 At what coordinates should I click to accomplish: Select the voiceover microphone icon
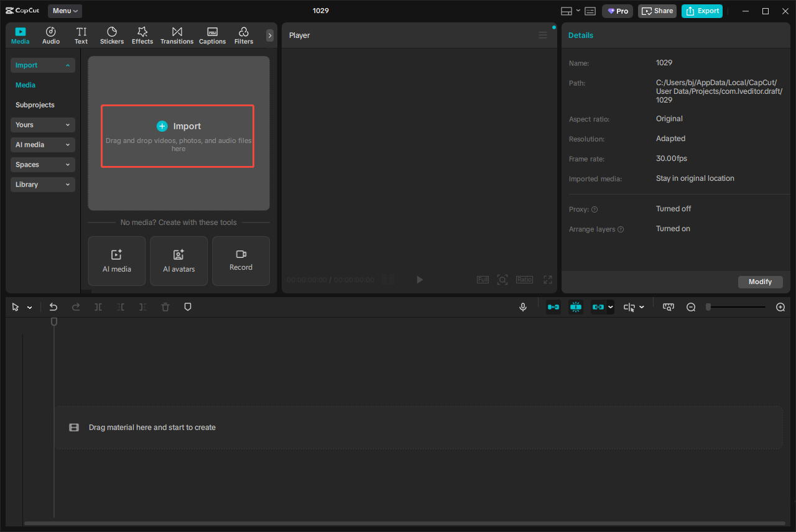click(x=522, y=306)
